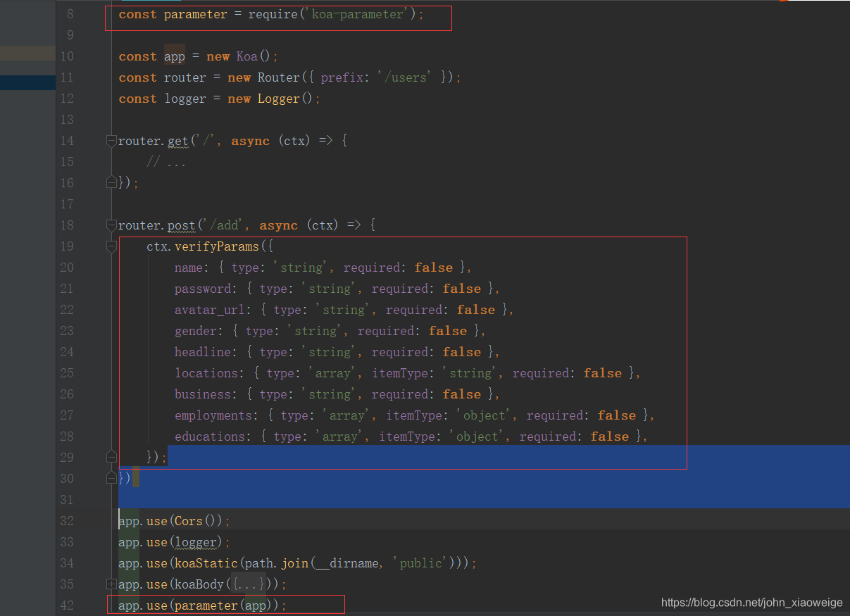Click the 'educations' key
The image size is (850, 616).
(x=210, y=436)
